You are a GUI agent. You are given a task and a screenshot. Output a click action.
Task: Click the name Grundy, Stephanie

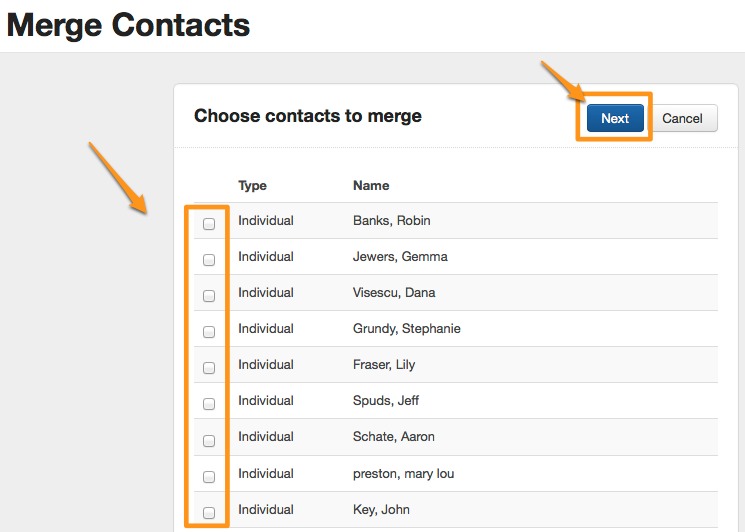point(407,329)
